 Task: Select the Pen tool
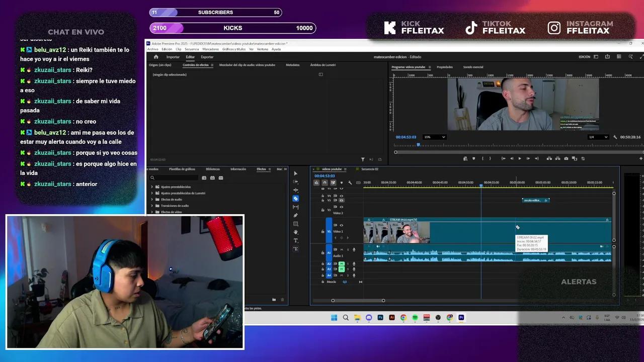click(295, 215)
